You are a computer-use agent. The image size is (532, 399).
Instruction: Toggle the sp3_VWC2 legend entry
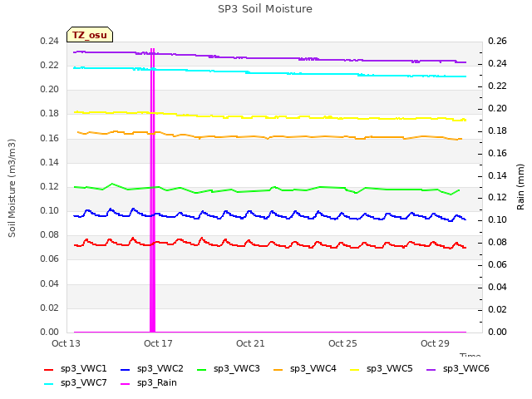coord(151,368)
